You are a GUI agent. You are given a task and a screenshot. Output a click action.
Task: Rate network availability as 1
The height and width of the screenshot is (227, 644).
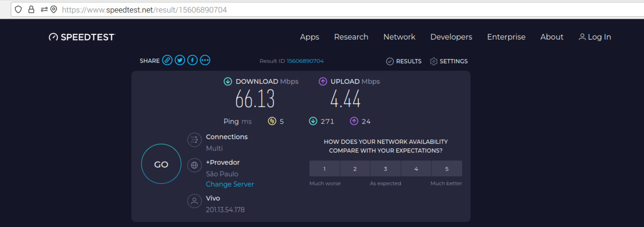point(324,169)
